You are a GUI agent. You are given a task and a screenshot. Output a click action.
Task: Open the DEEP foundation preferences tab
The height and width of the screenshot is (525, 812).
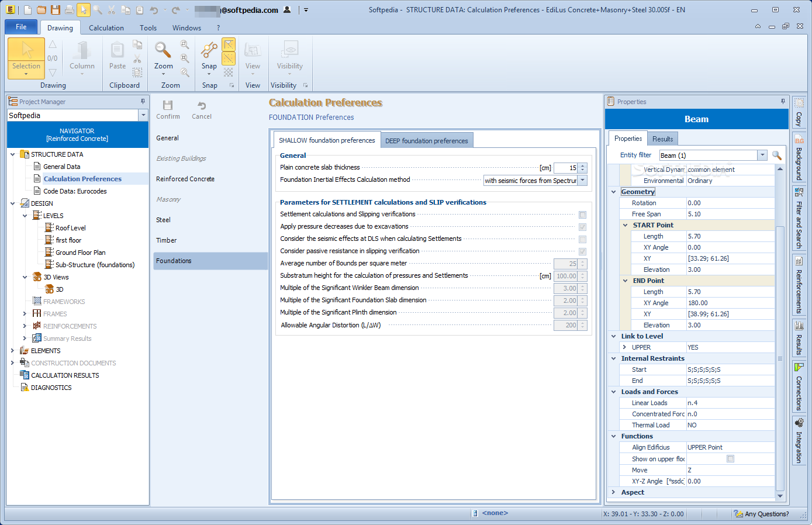[x=427, y=141]
